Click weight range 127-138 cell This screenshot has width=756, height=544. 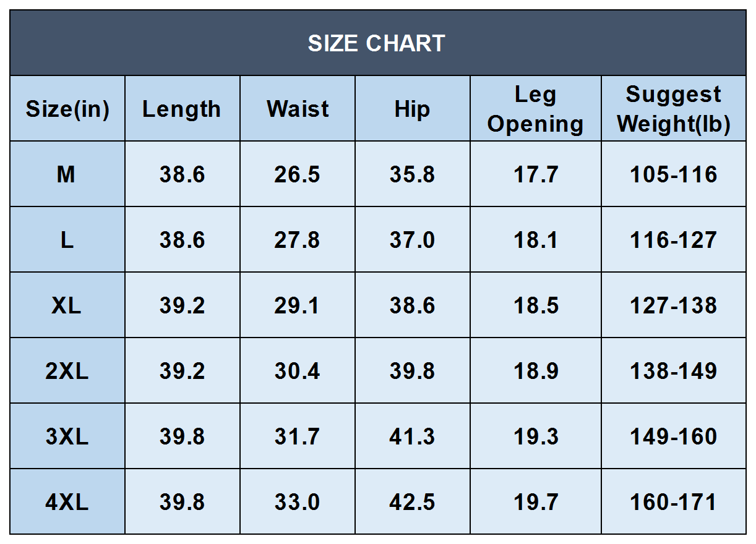tap(673, 306)
